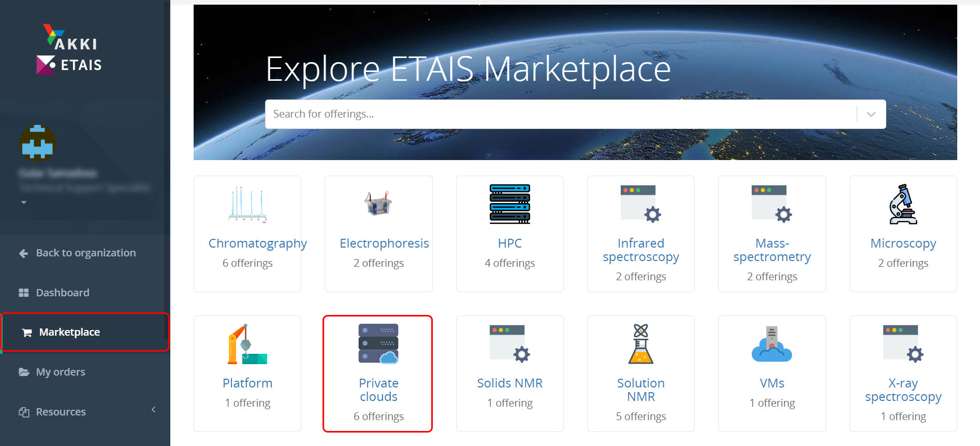Click Private clouds' '6 offerings' text
The width and height of the screenshot is (980, 446).
tap(378, 416)
